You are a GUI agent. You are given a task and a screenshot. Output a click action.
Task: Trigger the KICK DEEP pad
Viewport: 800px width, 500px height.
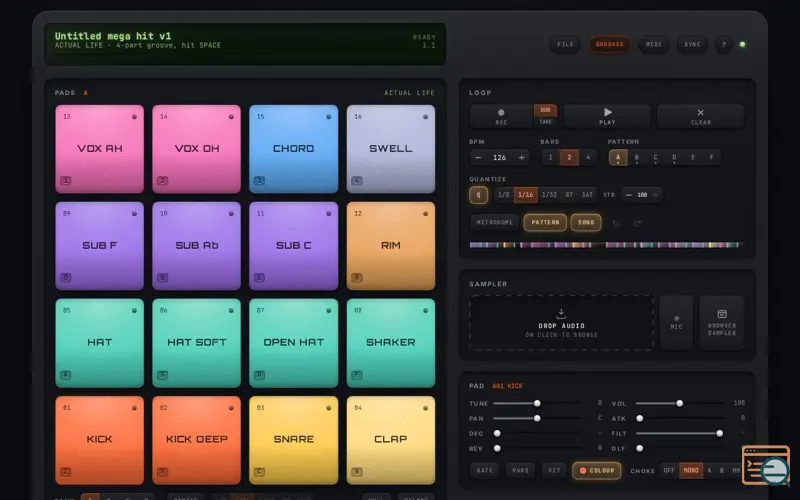[x=196, y=440]
